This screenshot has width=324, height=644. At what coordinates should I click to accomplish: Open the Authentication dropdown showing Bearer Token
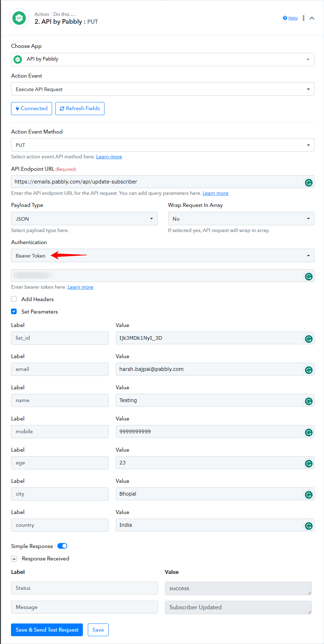click(x=163, y=255)
